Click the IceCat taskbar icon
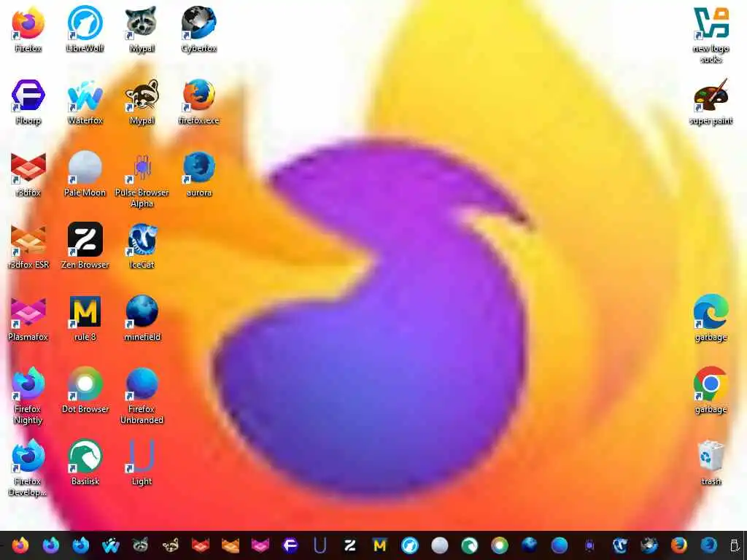Image resolution: width=747 pixels, height=560 pixels. coord(619,545)
